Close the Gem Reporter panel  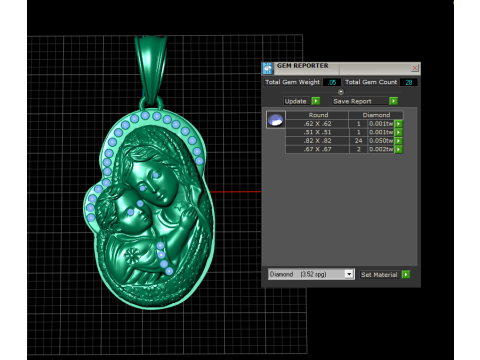tap(415, 68)
